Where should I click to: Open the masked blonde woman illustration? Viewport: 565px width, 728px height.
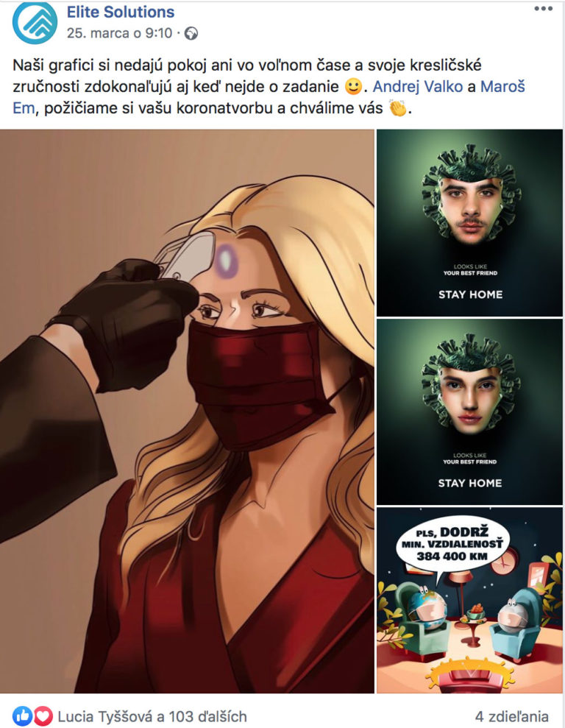[187, 411]
